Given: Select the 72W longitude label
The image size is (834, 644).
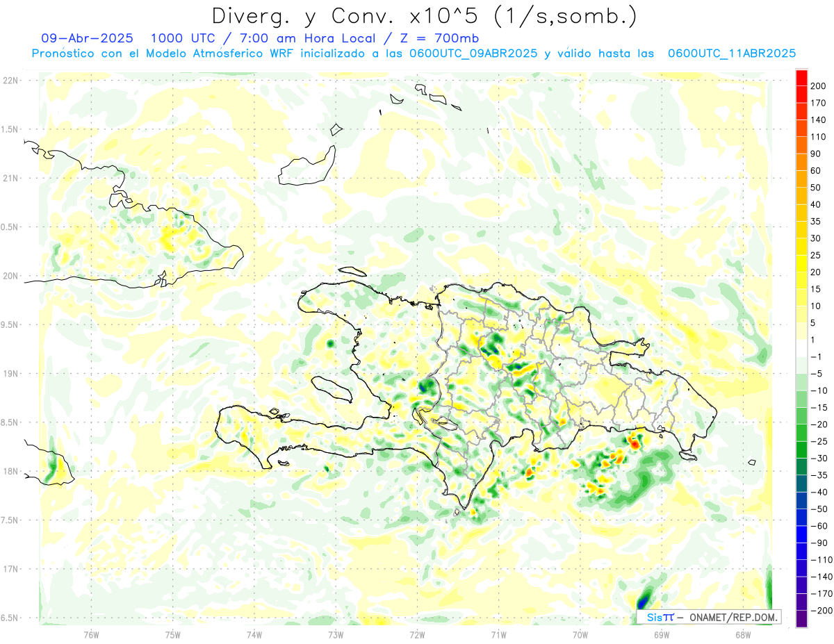Looking at the screenshot, I should 417,634.
